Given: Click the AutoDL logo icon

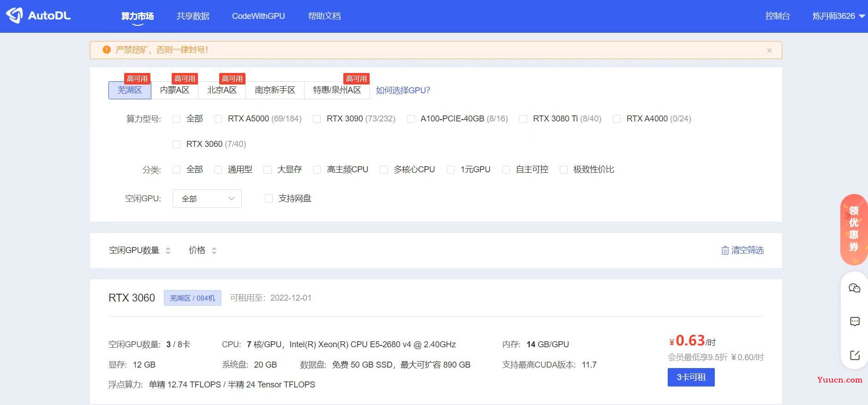Looking at the screenshot, I should (14, 15).
